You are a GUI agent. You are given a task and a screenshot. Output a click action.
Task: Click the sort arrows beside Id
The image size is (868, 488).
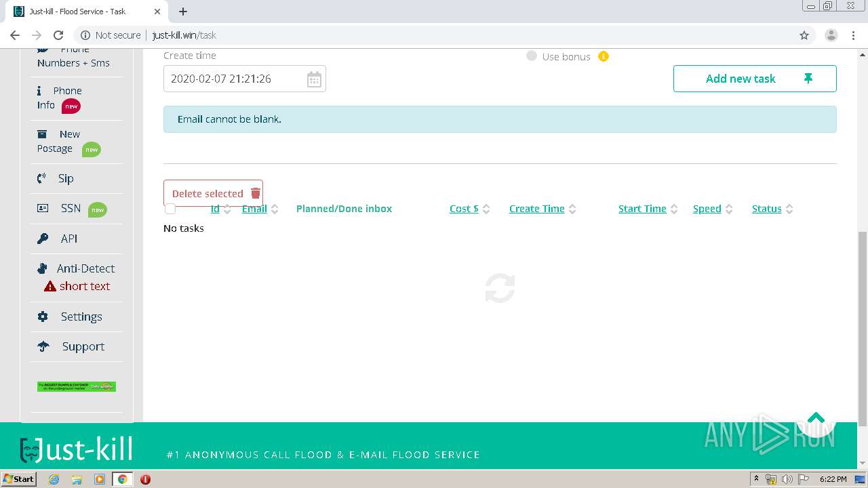[227, 209]
